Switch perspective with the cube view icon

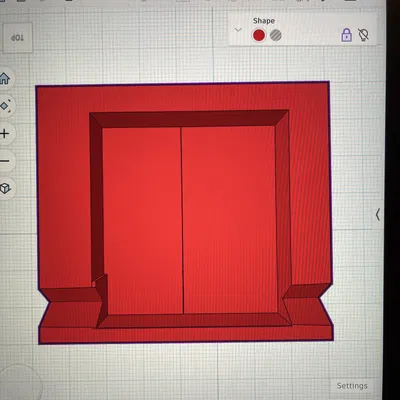(x=4, y=188)
